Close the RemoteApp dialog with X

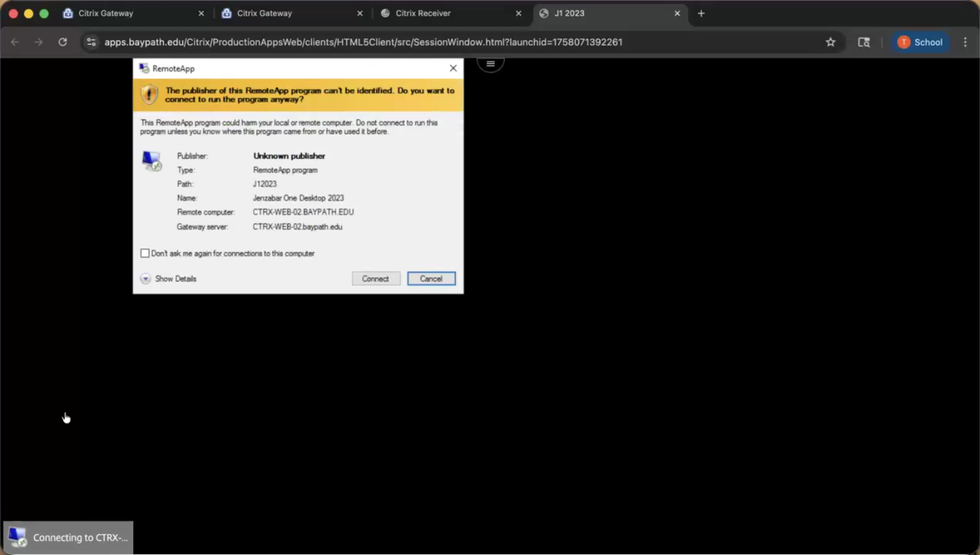click(453, 68)
